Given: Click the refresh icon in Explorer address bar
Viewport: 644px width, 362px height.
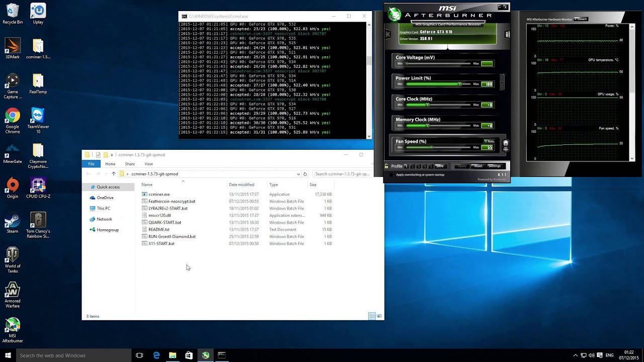Looking at the screenshot, I should [x=305, y=174].
